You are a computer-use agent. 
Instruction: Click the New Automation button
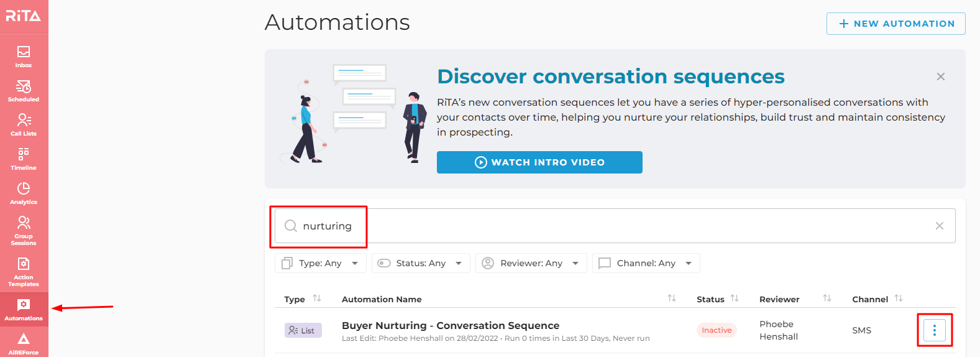(896, 24)
